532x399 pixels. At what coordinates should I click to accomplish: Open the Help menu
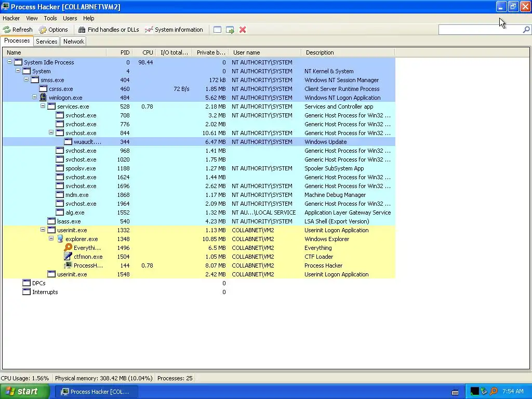click(x=88, y=18)
